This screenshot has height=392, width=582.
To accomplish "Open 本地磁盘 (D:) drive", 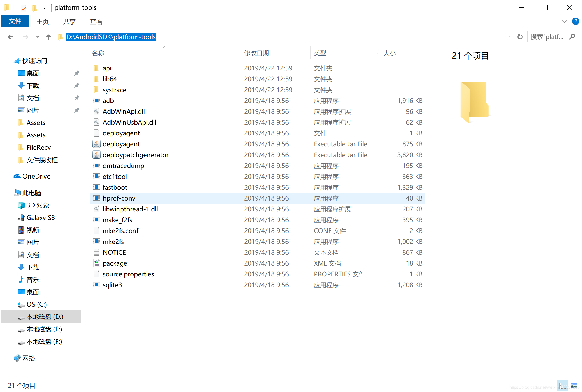I will [x=45, y=317].
